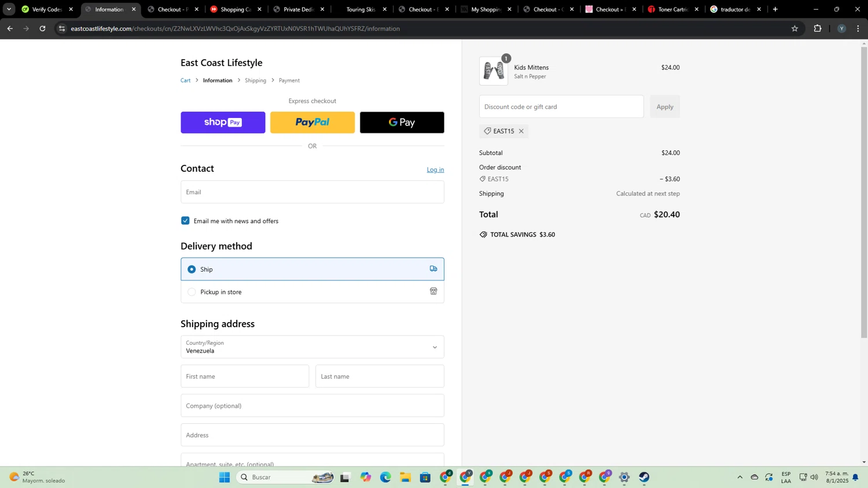Select Pickup in store radio button
868x488 pixels.
click(x=192, y=292)
